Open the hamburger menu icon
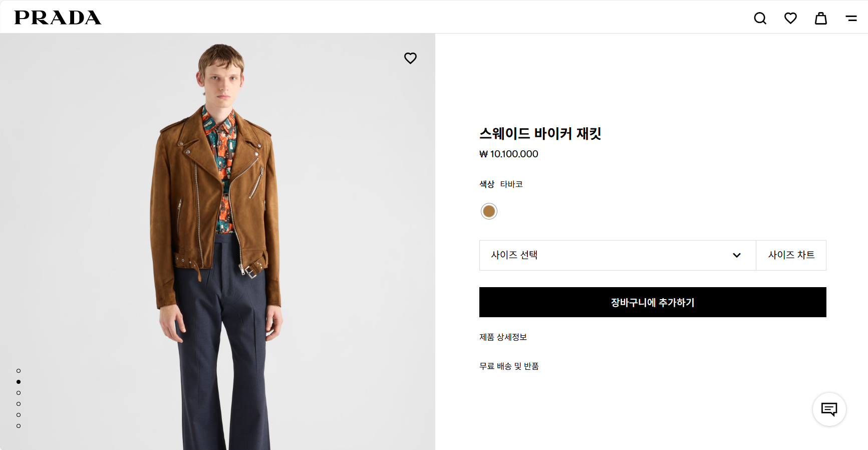 click(x=851, y=19)
